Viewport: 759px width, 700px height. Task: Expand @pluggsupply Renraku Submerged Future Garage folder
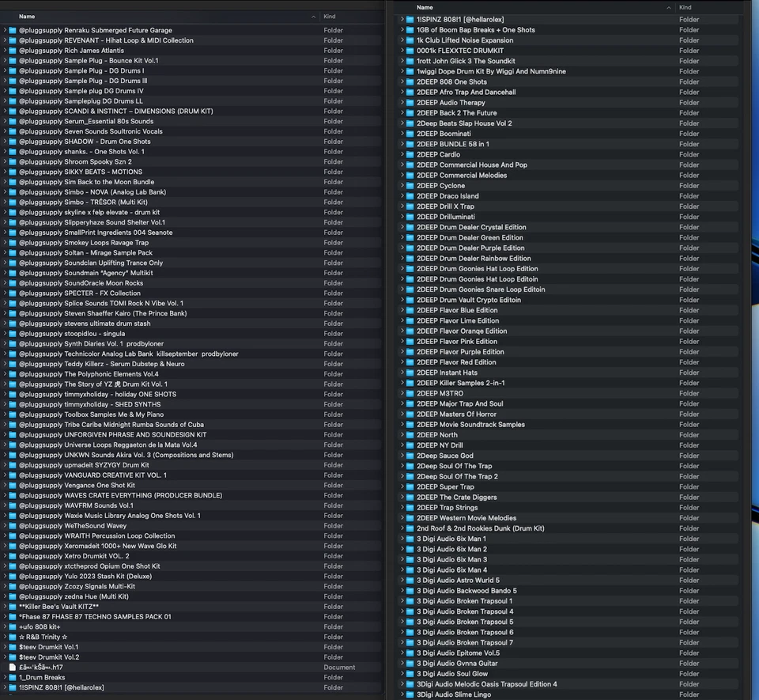click(5, 30)
